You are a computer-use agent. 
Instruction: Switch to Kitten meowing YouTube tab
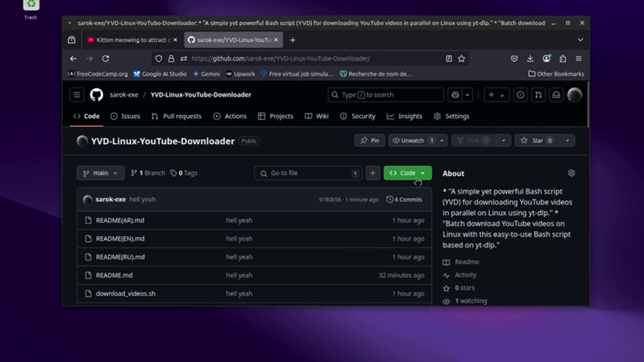132,40
